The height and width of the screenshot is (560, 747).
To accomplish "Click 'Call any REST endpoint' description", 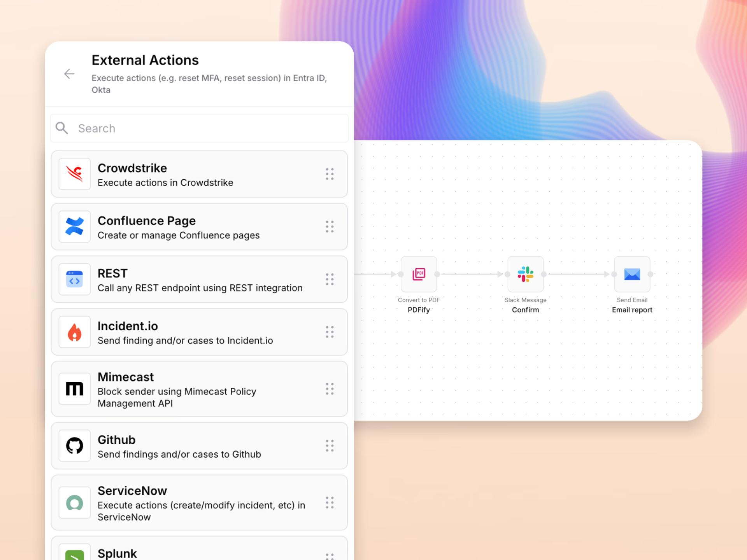I will pos(200,288).
